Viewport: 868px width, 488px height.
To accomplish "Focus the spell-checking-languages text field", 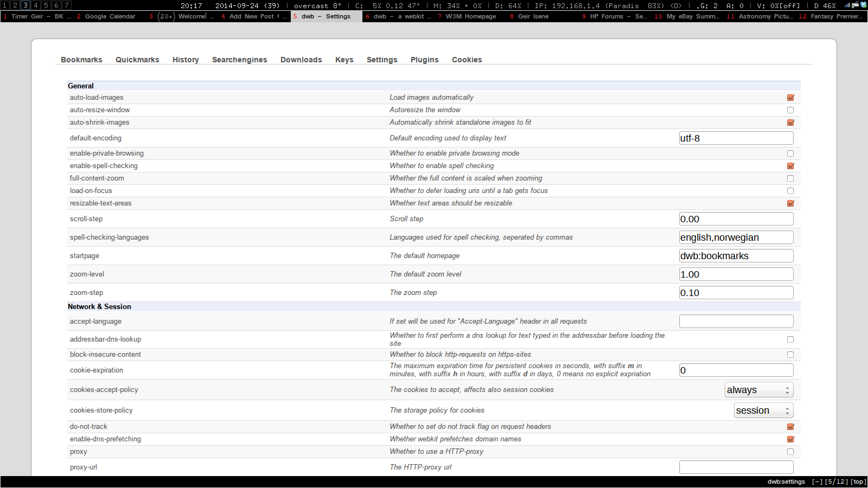I will 736,237.
